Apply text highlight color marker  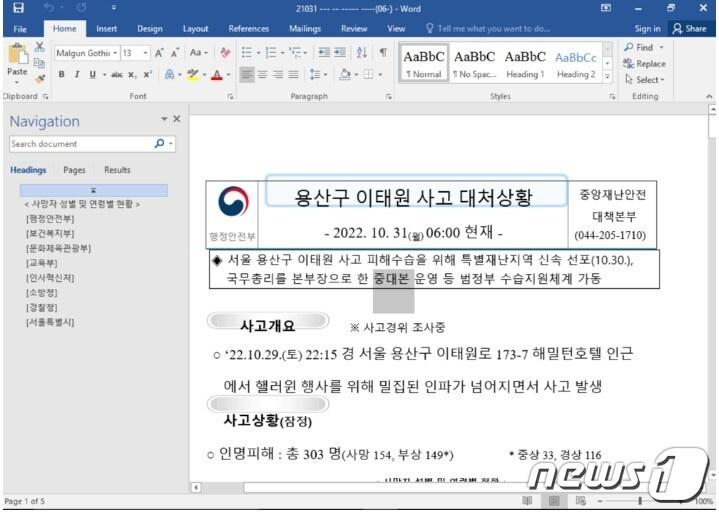[194, 74]
